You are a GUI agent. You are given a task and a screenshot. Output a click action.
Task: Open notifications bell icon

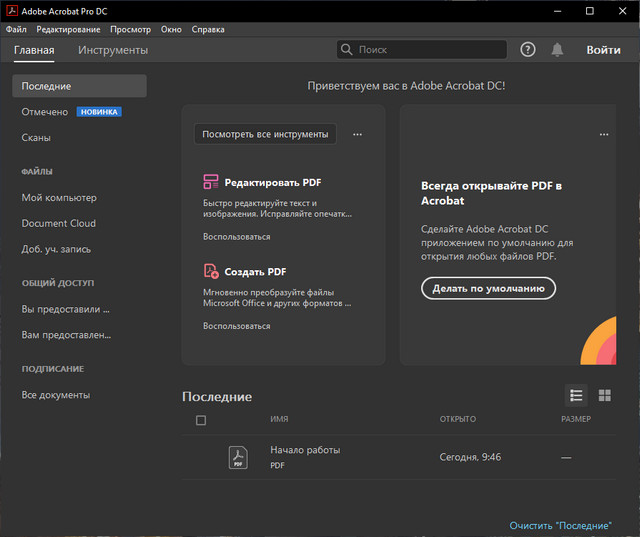[557, 50]
